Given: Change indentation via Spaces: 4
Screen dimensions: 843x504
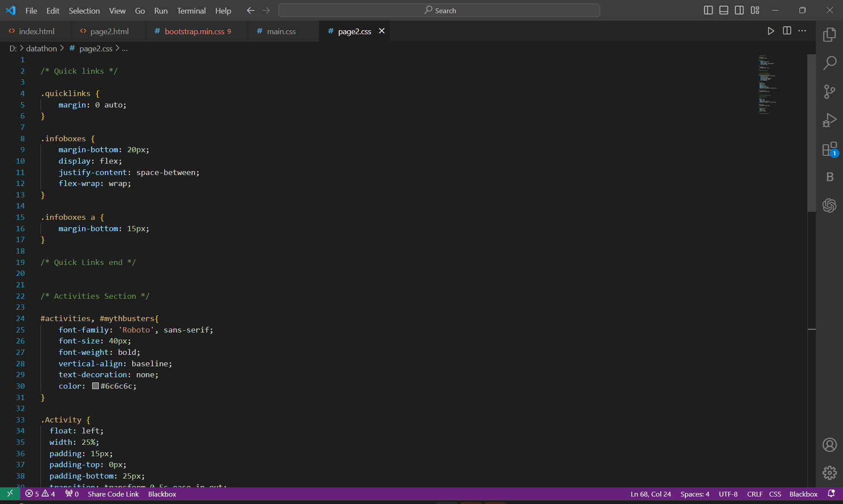Looking at the screenshot, I should click(x=695, y=494).
